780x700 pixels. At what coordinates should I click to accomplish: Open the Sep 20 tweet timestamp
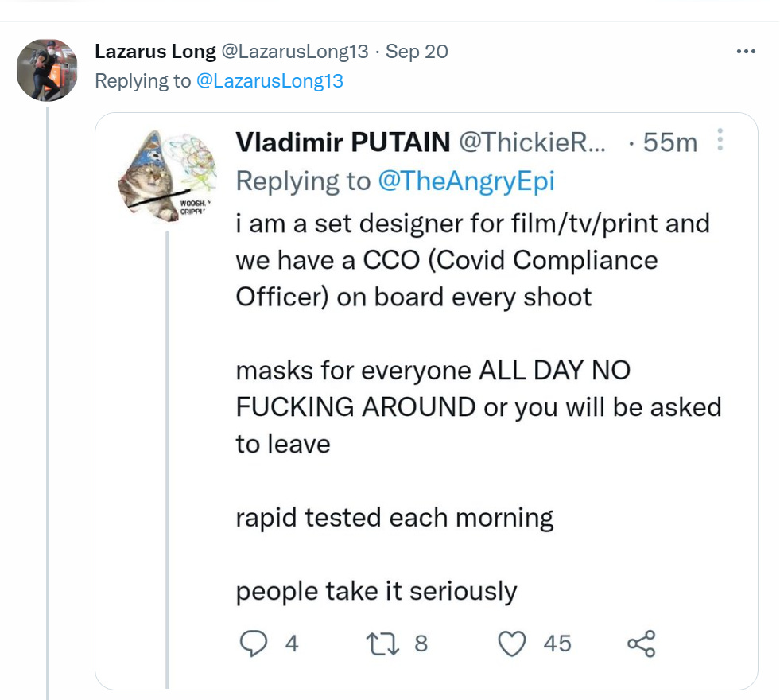417,52
